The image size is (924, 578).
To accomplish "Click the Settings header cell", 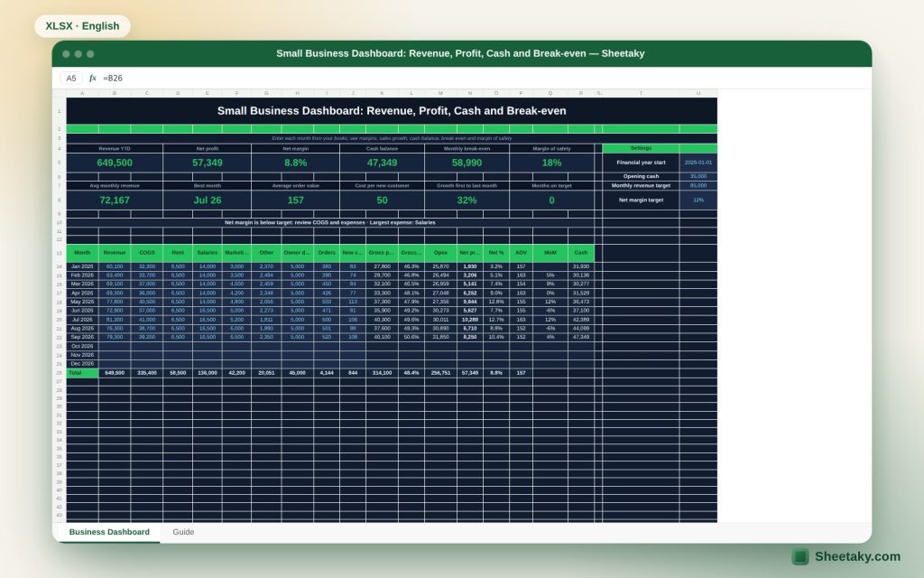I will point(641,149).
